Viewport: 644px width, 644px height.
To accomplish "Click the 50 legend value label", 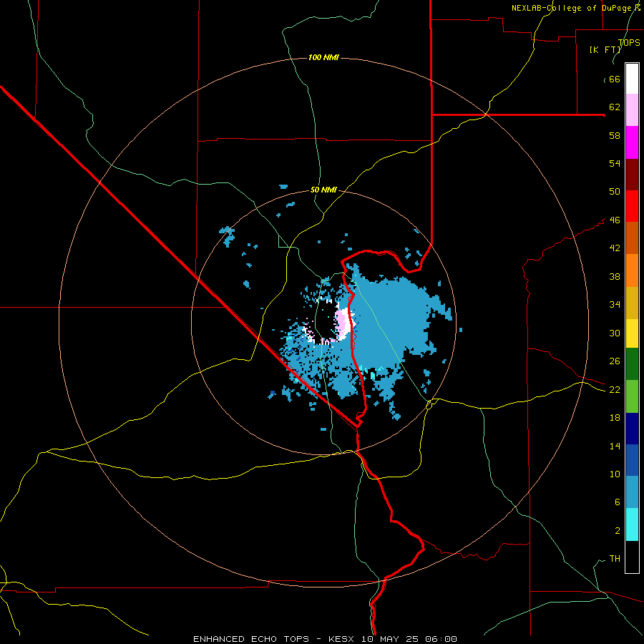I will pyautogui.click(x=615, y=192).
